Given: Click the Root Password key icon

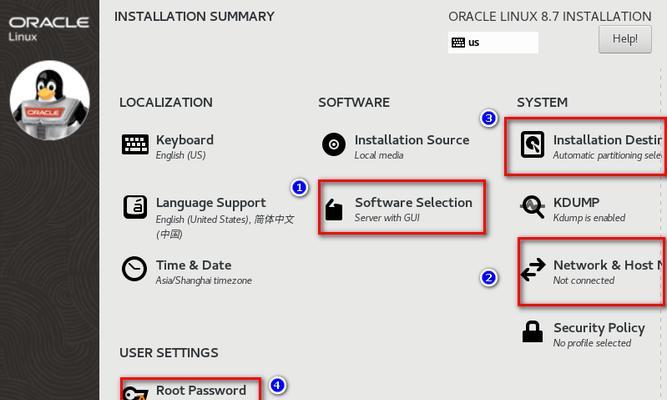Looking at the screenshot, I should pyautogui.click(x=135, y=393).
